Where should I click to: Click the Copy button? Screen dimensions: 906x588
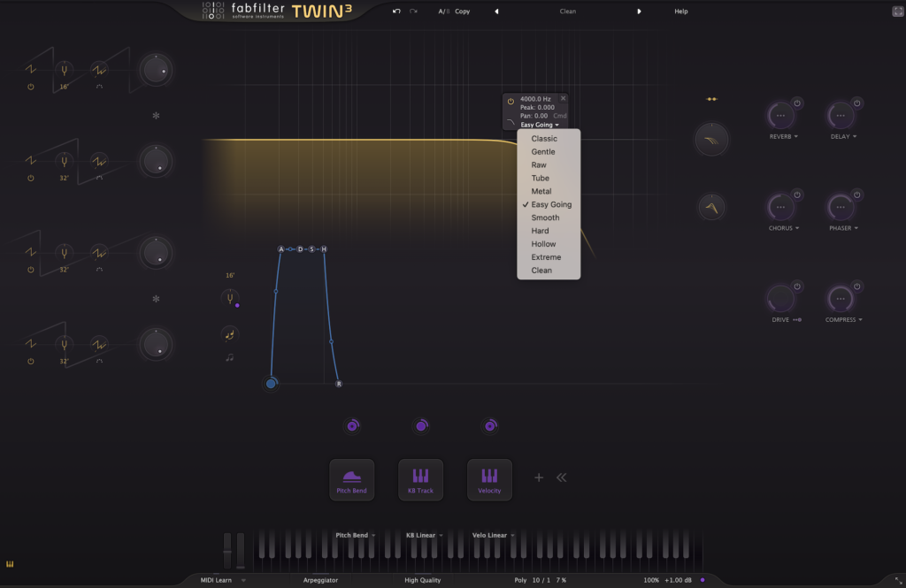pyautogui.click(x=462, y=11)
